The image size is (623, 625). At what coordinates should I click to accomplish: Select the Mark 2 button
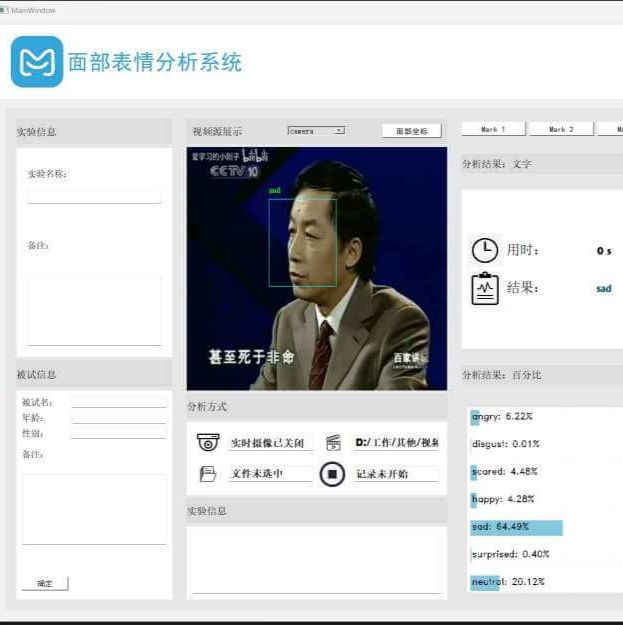point(561,129)
